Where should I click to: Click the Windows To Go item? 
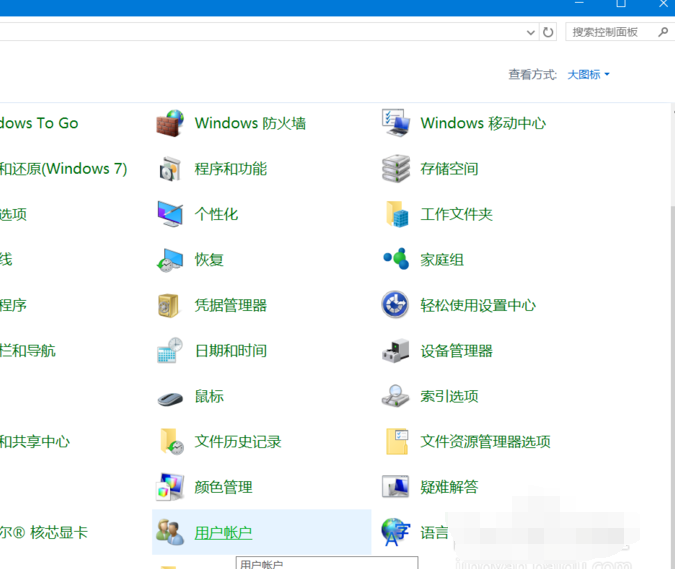click(x=39, y=124)
